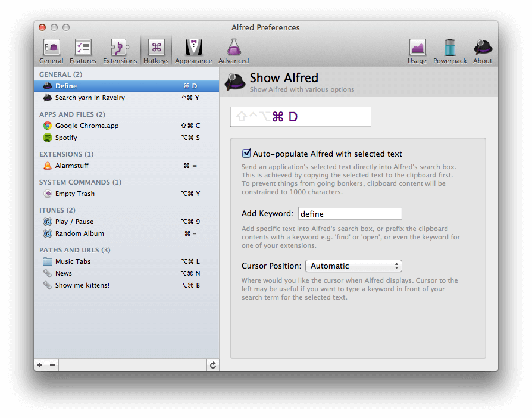Open the General preferences tab
532x418 pixels.
51,51
